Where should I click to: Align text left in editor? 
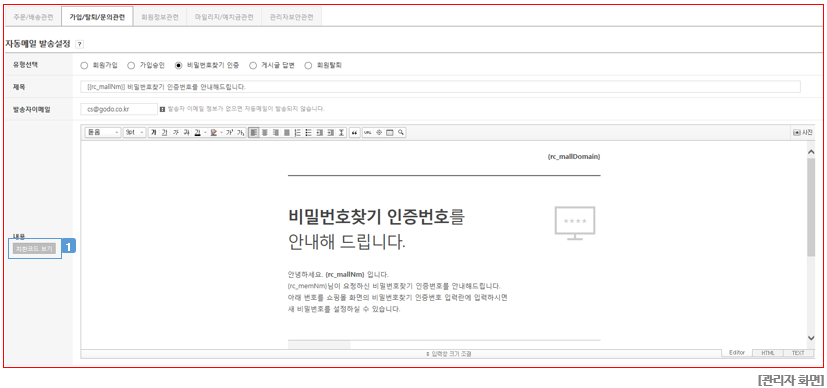[x=254, y=133]
